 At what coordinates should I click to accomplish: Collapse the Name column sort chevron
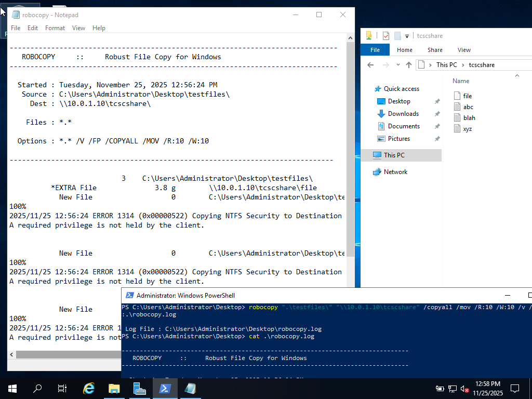pos(516,75)
